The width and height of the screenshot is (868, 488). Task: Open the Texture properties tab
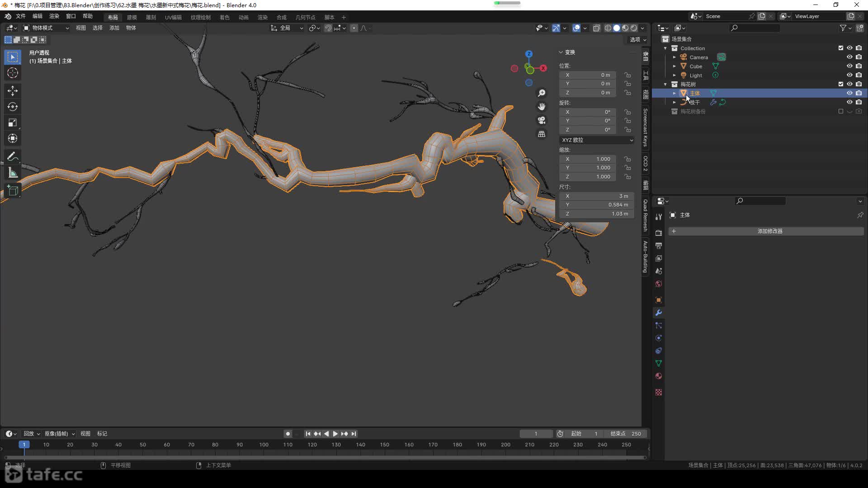pos(659,392)
